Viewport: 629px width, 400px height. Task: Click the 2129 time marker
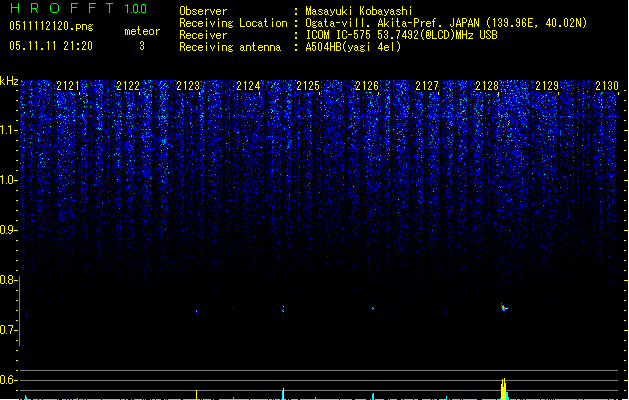(547, 86)
